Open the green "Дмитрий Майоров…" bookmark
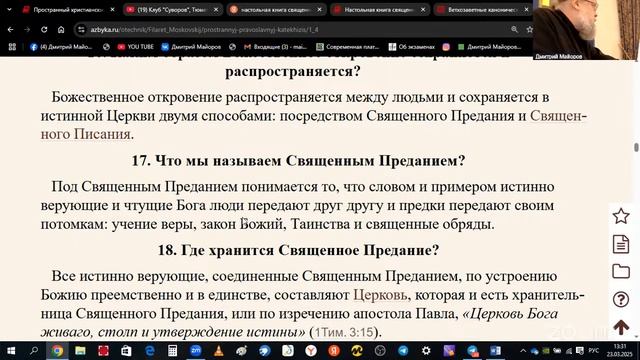The width and height of the screenshot is (640, 360). coord(489,47)
